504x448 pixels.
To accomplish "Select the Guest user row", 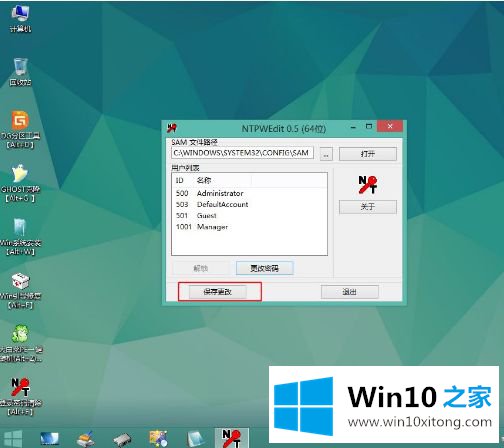I will [x=249, y=216].
